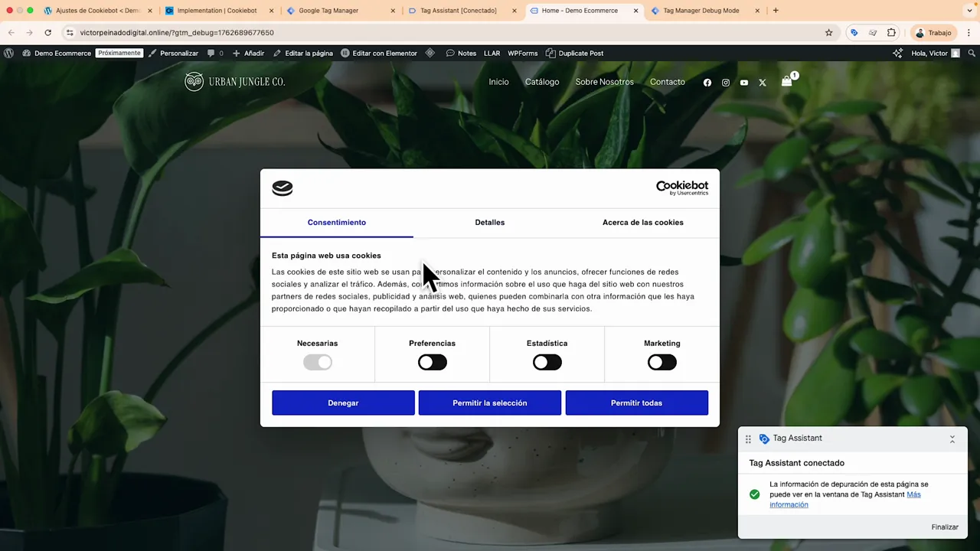The width and height of the screenshot is (980, 551).
Task: Open the YouTube social icon
Action: [x=743, y=82]
